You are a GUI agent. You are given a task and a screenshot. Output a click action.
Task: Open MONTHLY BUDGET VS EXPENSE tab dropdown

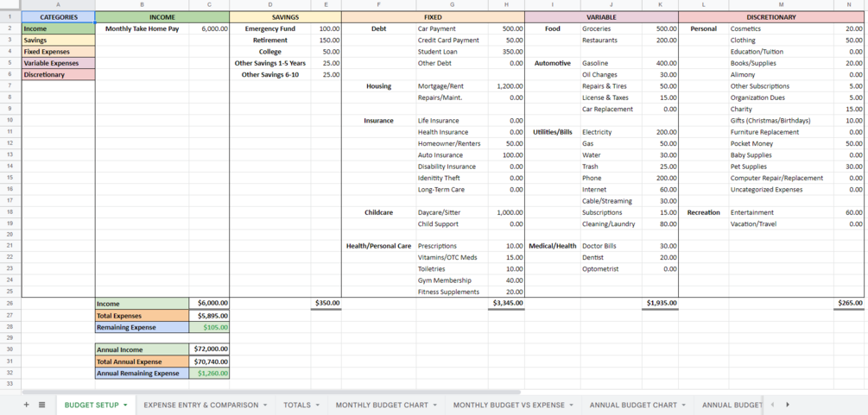point(571,405)
